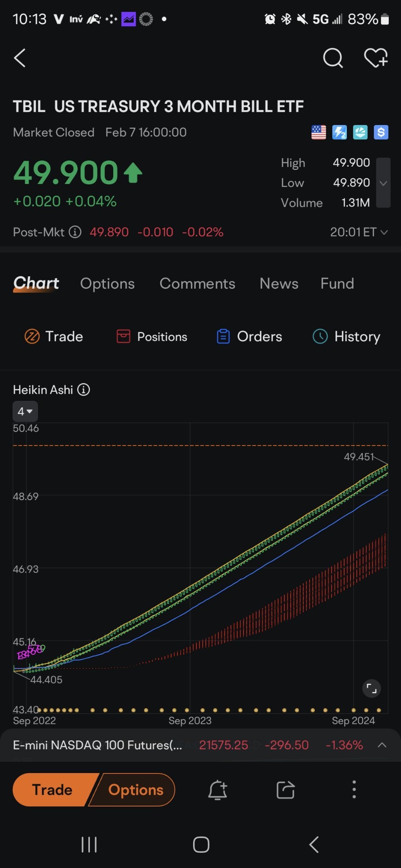Expand chart to fullscreen

click(371, 688)
